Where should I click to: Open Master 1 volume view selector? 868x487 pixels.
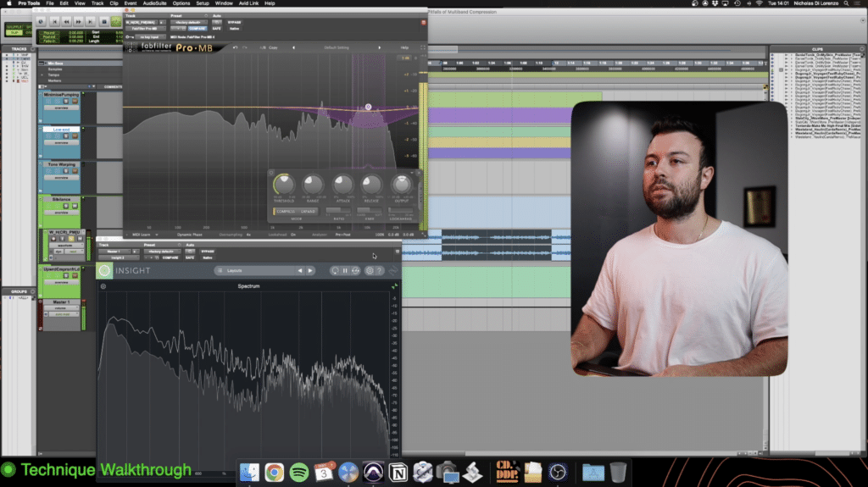tap(60, 308)
